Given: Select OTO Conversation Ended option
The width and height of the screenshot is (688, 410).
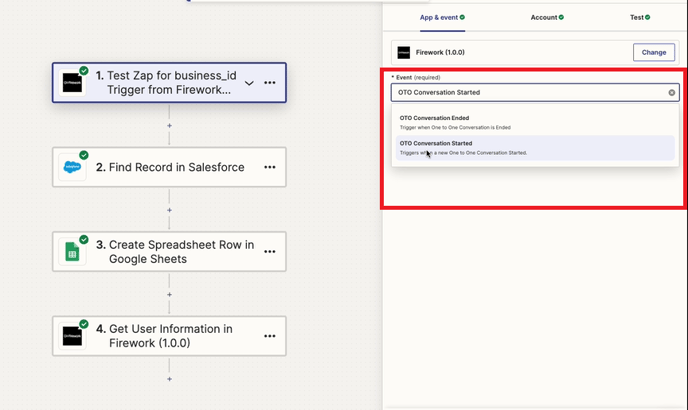Looking at the screenshot, I should coord(535,122).
